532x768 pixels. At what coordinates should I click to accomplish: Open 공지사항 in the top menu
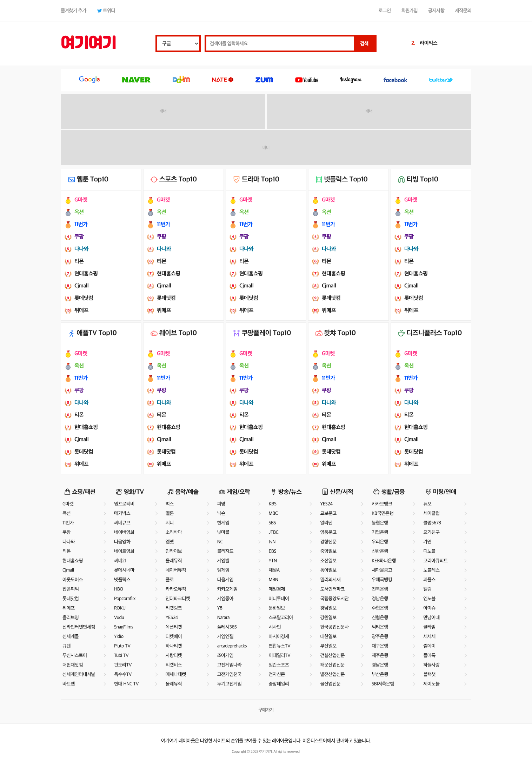point(436,11)
